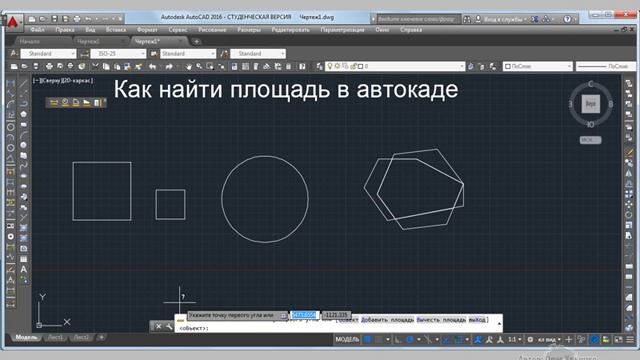The width and height of the screenshot is (640, 360).
Task: Choose Вычесть площадь command option
Action: [x=441, y=320]
